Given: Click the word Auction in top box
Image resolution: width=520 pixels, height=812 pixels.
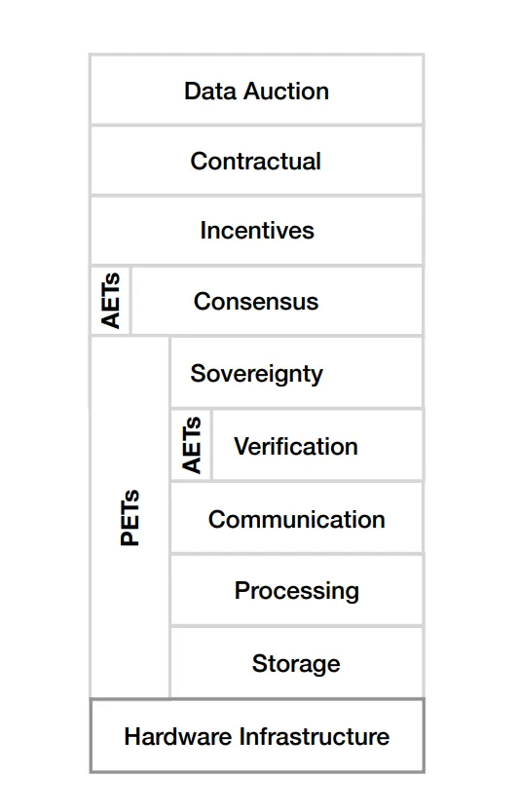Looking at the screenshot, I should 286,92.
